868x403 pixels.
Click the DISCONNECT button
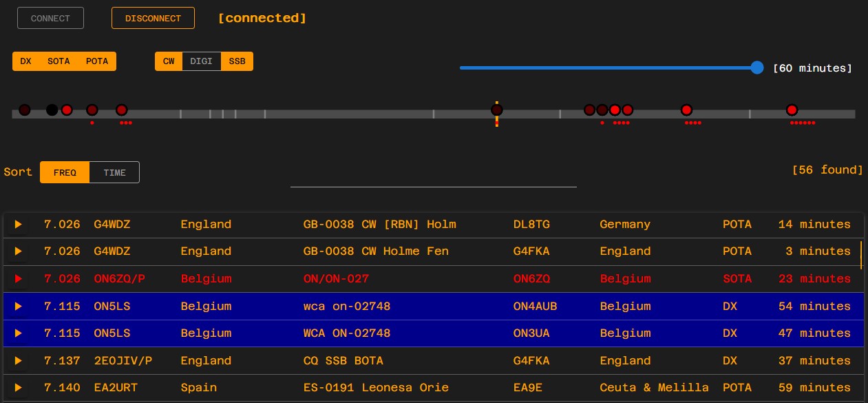click(153, 18)
